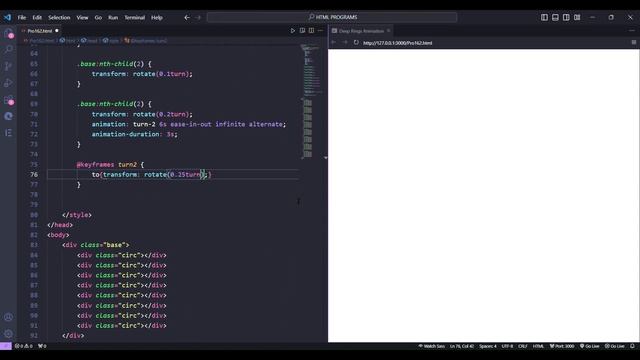Open the Search view in activity bar
640x360 pixels.
pyautogui.click(x=8, y=50)
